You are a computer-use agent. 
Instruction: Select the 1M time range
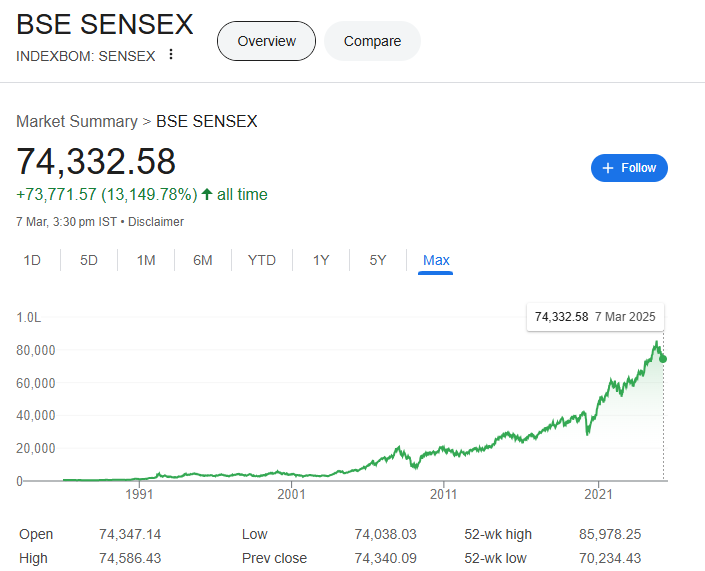click(x=146, y=260)
